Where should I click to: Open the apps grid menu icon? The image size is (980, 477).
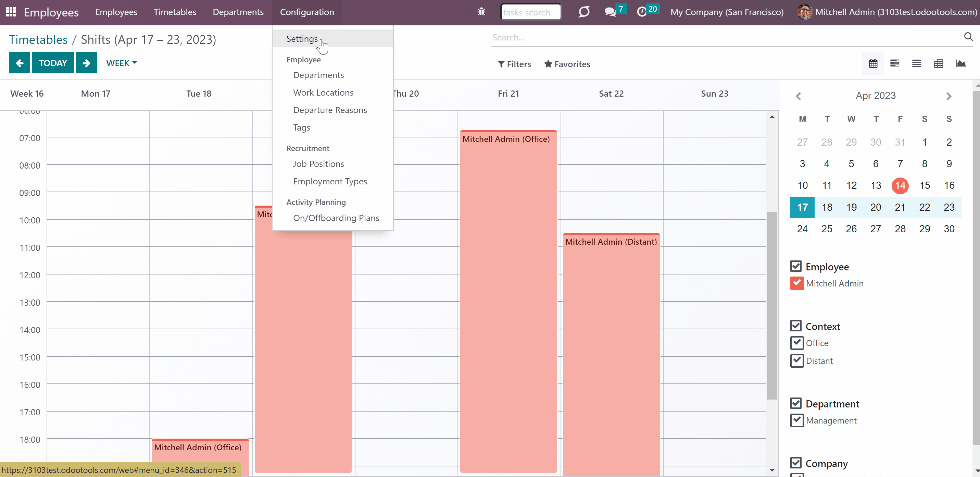coord(11,12)
